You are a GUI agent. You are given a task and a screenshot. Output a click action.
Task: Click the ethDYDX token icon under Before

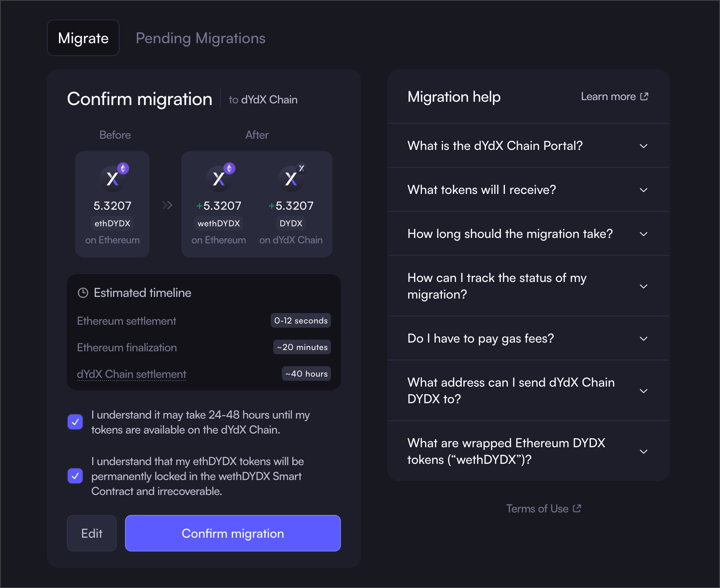point(113,178)
